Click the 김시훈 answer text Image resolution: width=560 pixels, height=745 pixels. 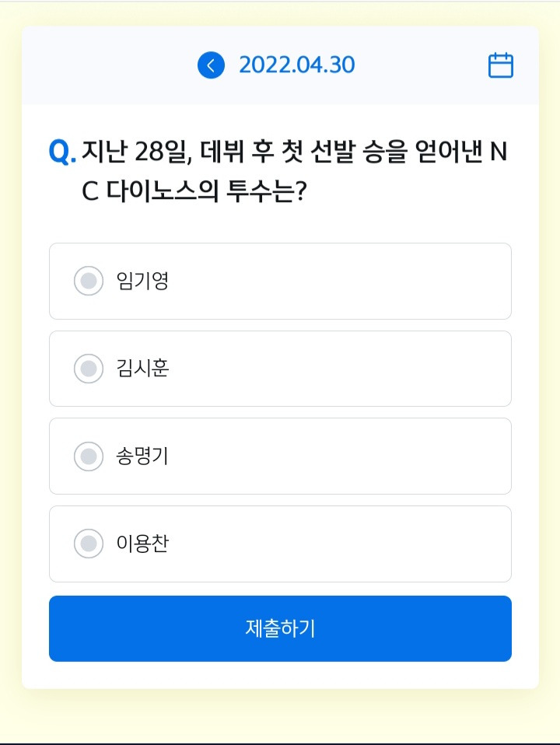point(142,369)
